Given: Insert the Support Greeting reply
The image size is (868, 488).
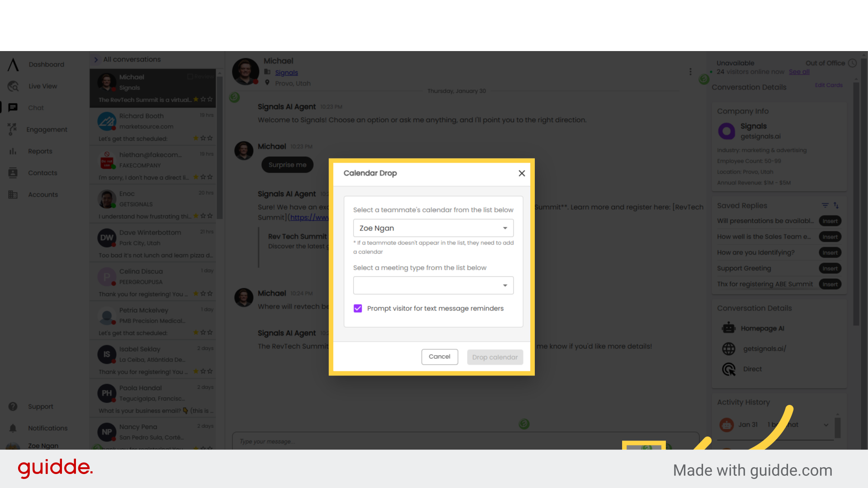Looking at the screenshot, I should [x=830, y=268].
